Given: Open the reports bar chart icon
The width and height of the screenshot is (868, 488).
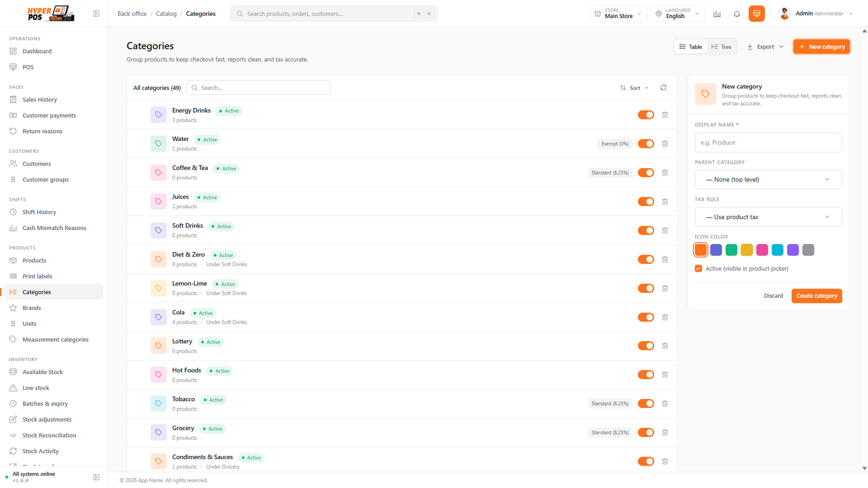Looking at the screenshot, I should coord(717,14).
